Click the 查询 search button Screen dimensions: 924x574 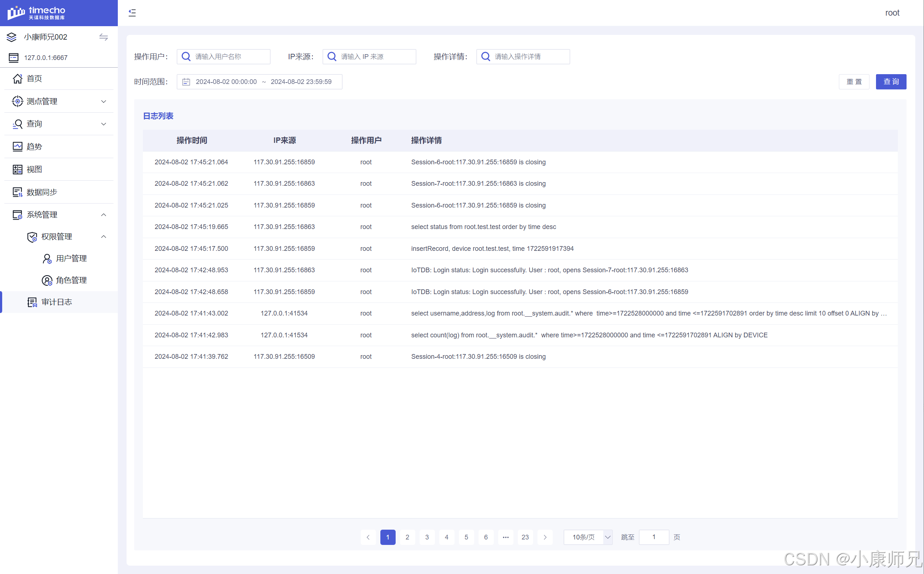pyautogui.click(x=891, y=82)
